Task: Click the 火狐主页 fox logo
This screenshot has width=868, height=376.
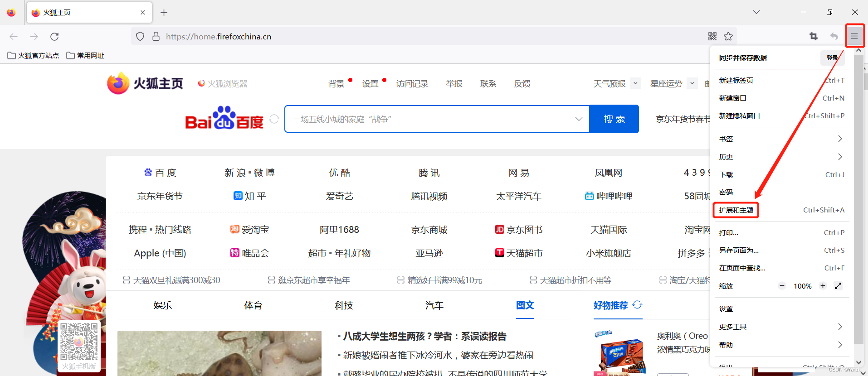Action: (x=145, y=83)
